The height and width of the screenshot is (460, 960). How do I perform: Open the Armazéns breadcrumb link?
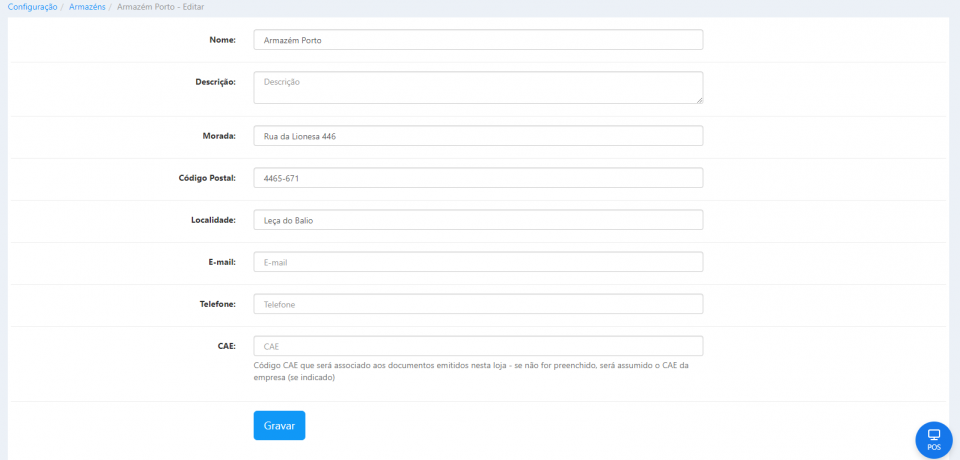[x=86, y=7]
